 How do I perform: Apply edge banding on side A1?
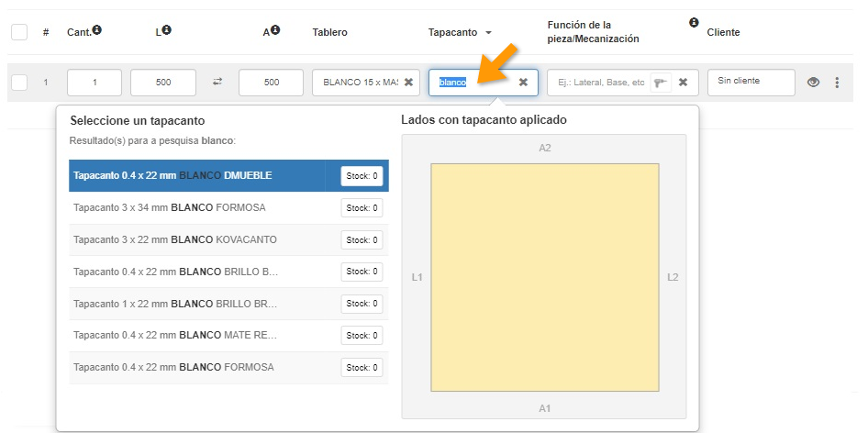(545, 408)
